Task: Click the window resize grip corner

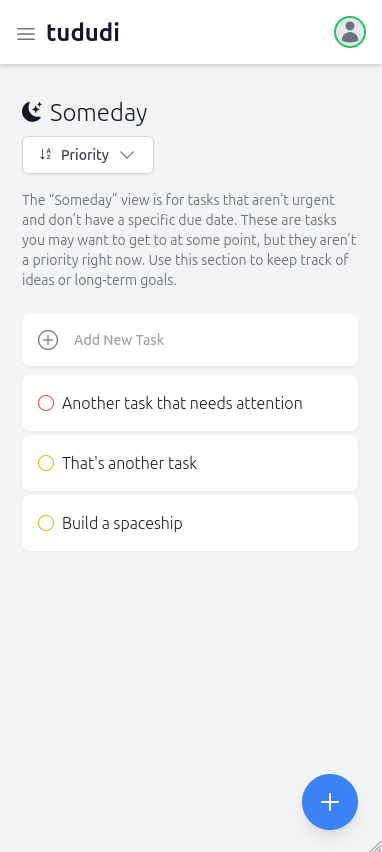Action: [376, 846]
